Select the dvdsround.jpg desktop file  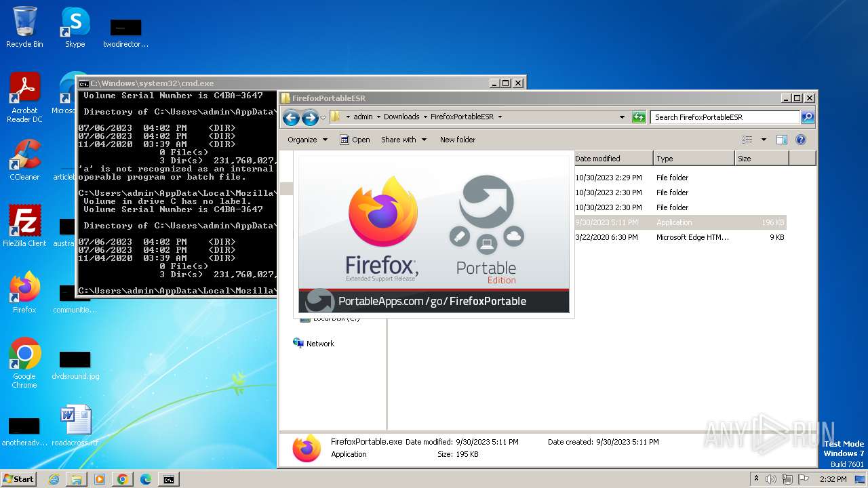tap(75, 366)
